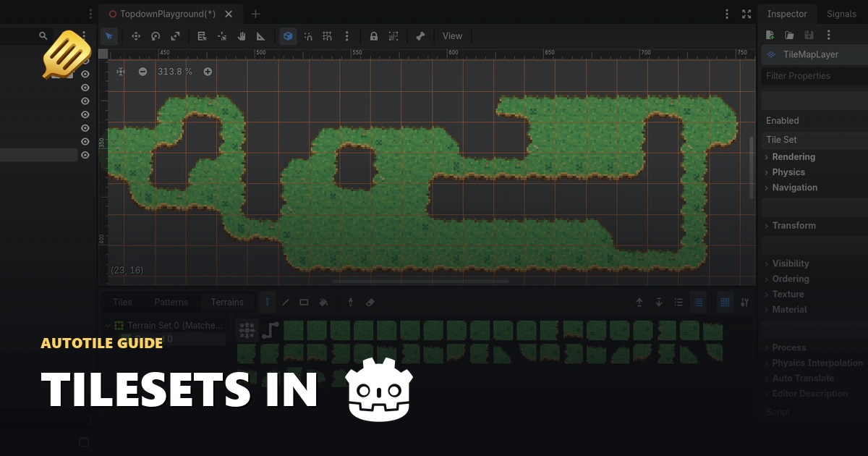Zoom out with the minus button
Image resolution: width=868 pixels, height=456 pixels.
point(142,72)
